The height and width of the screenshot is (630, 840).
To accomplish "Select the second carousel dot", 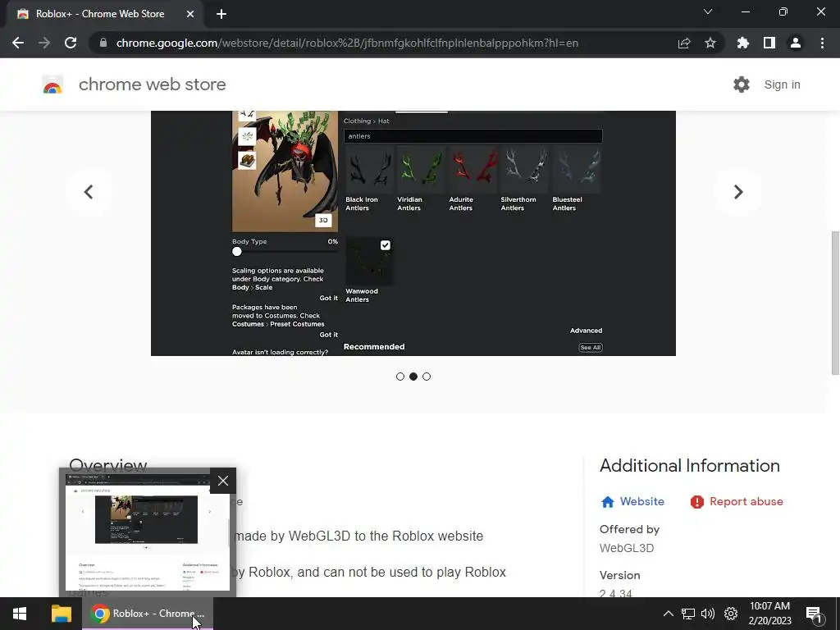I will pyautogui.click(x=413, y=377).
